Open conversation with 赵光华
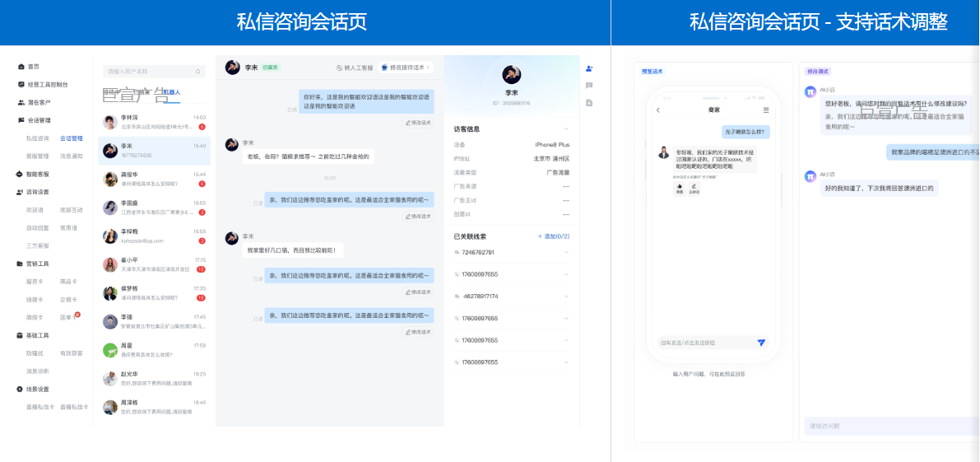Image resolution: width=980 pixels, height=462 pixels. (154, 378)
